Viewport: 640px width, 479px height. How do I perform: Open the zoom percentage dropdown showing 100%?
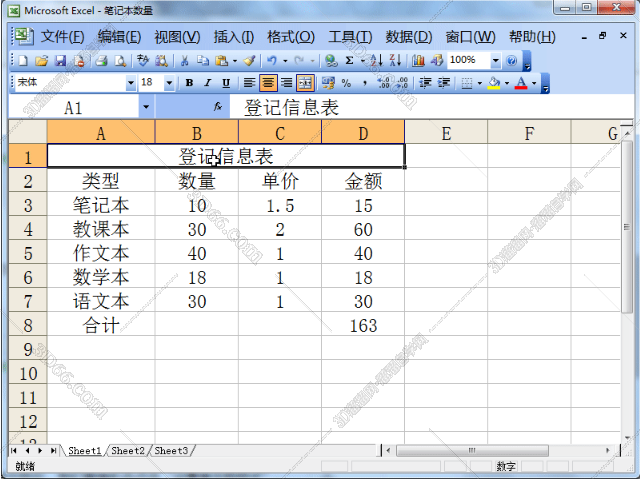[x=494, y=61]
